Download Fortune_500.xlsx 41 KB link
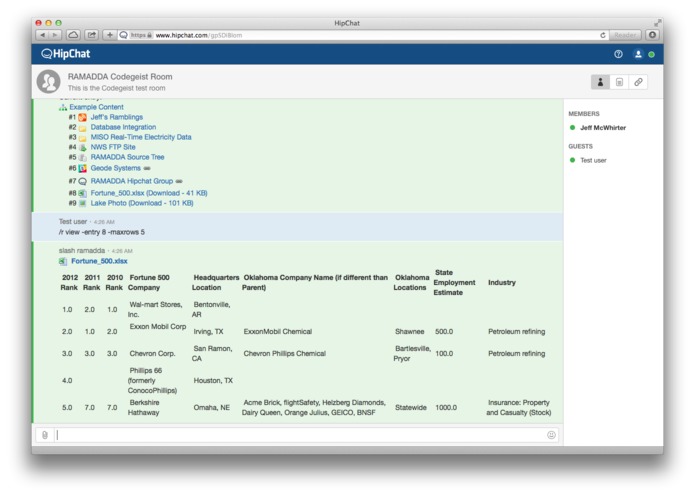Viewport: 695px width, 494px height. click(149, 193)
